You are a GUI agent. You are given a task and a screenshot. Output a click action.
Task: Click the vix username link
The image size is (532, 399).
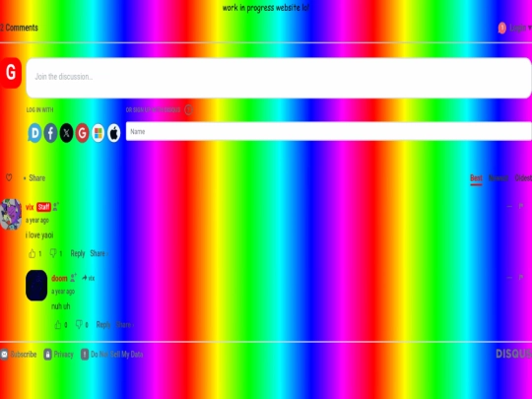click(x=30, y=207)
